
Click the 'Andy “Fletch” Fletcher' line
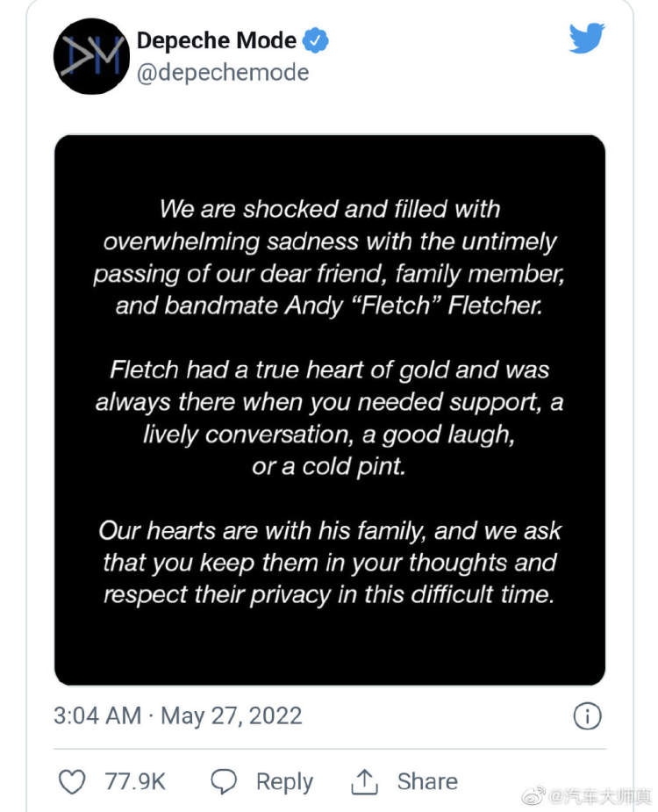point(329,305)
